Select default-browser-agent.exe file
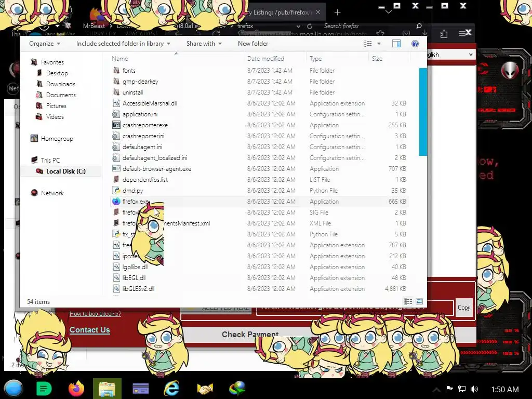Screen dimensions: 532x399 click(157, 169)
